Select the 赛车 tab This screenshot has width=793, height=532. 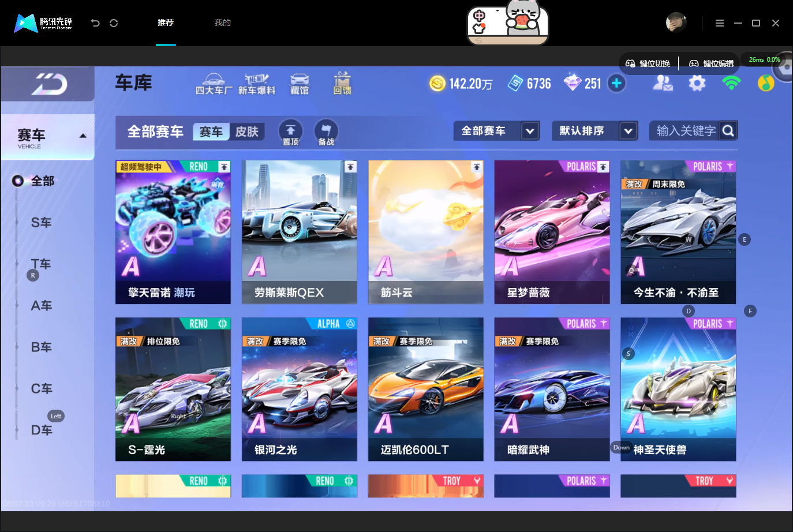click(211, 132)
